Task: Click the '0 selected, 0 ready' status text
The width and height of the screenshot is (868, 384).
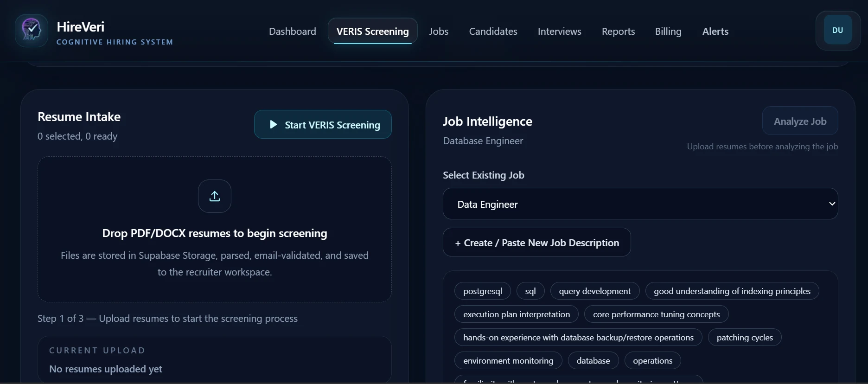Action: click(x=77, y=136)
